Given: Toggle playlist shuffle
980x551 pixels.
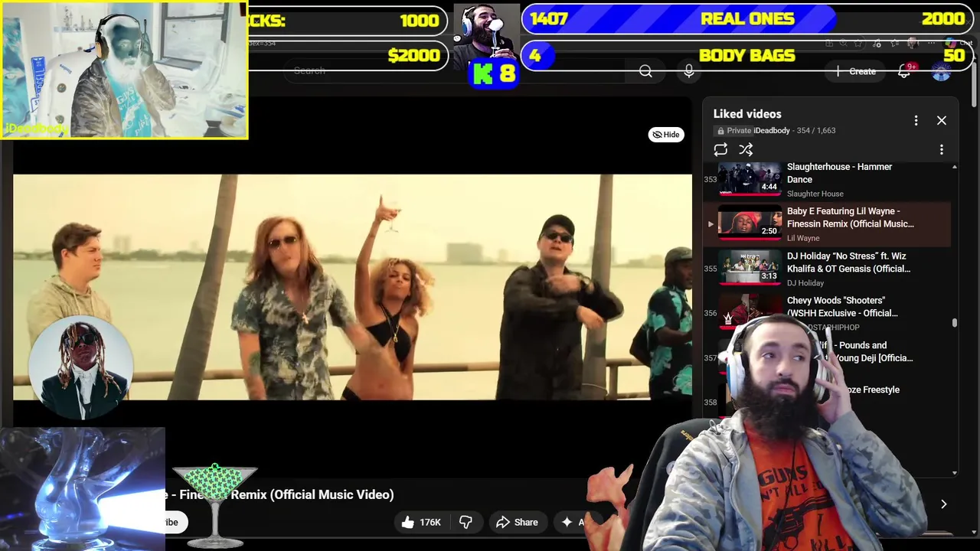Looking at the screenshot, I should click(x=746, y=150).
